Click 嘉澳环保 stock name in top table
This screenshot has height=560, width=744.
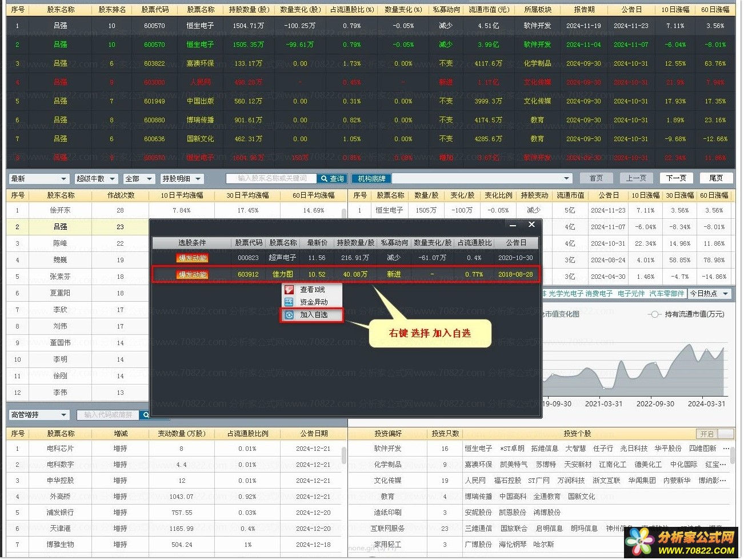coord(200,63)
